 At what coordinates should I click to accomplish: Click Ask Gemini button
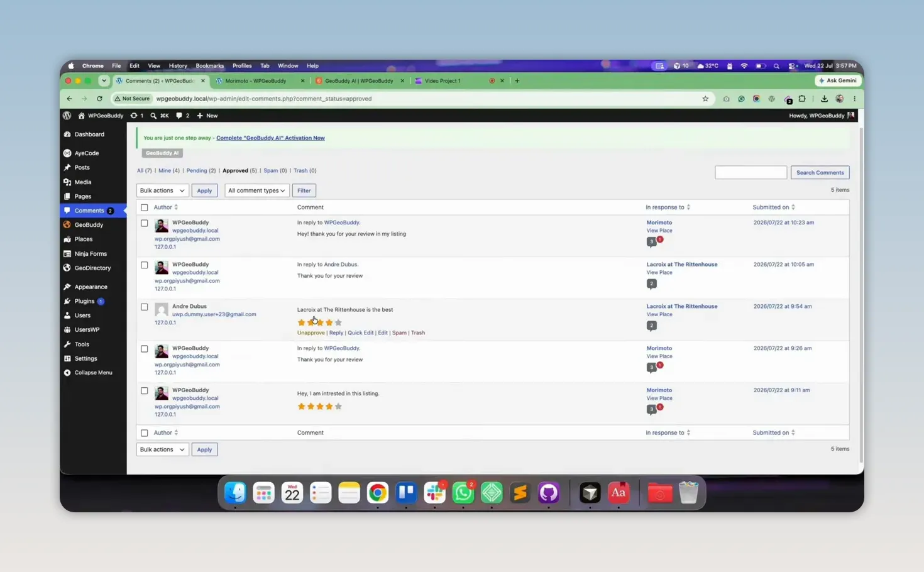point(837,80)
